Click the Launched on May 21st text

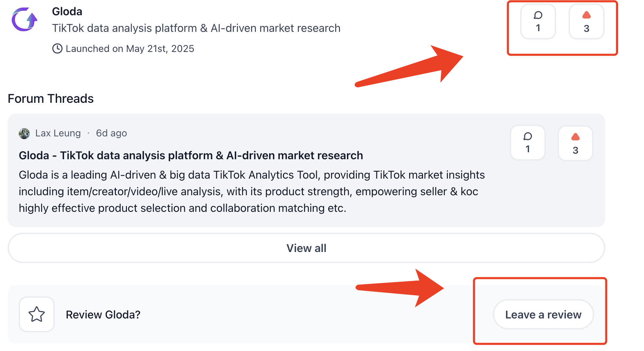[x=130, y=48]
